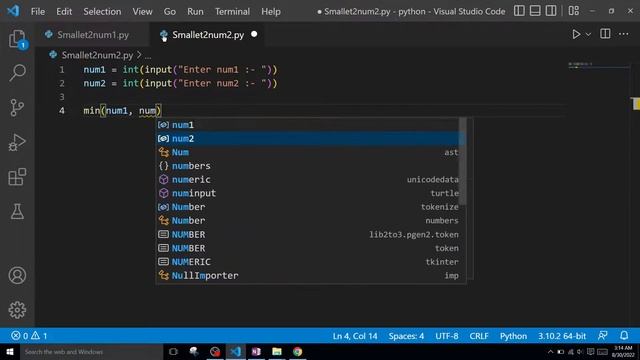Select the Number tokenize suggestion
This screenshot has height=360, width=640.
pos(308,207)
